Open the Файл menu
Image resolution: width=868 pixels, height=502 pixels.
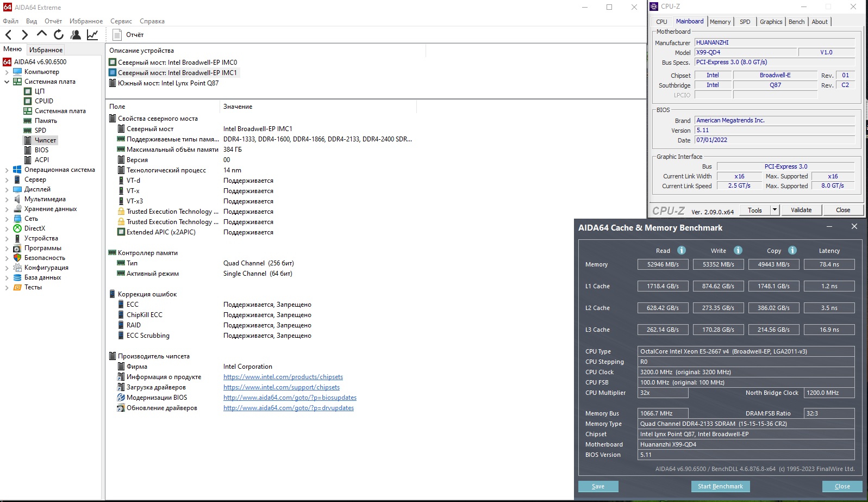[x=10, y=21]
